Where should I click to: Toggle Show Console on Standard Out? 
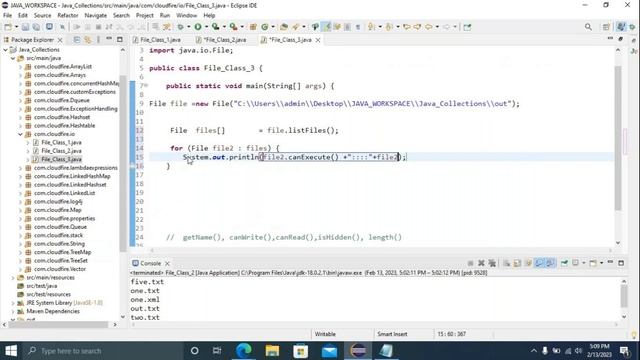pyautogui.click(x=540, y=263)
